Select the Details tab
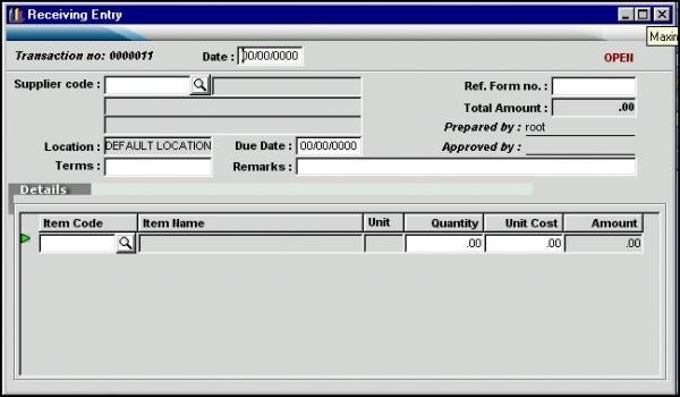Viewport: 680px width, 397px height. click(50, 190)
